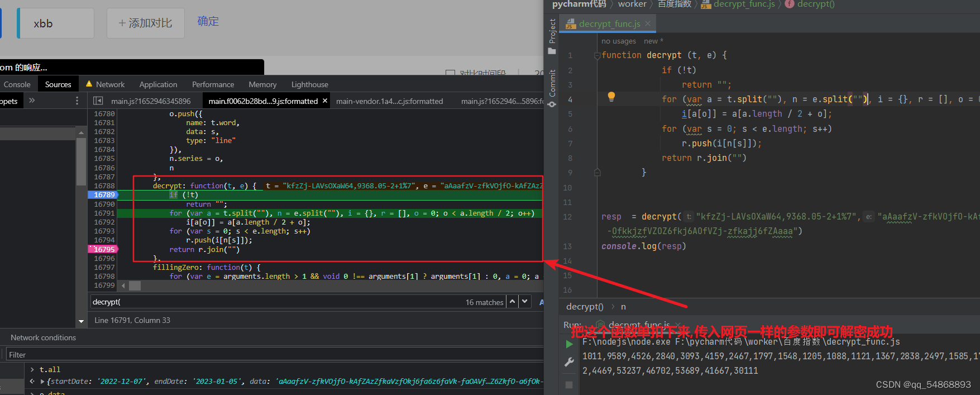Click navigator scrollbar up arrow
Viewport: 980px width, 395px height.
click(x=81, y=133)
